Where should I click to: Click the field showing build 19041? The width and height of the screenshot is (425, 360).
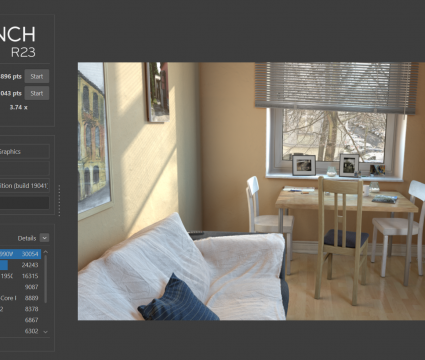point(25,186)
